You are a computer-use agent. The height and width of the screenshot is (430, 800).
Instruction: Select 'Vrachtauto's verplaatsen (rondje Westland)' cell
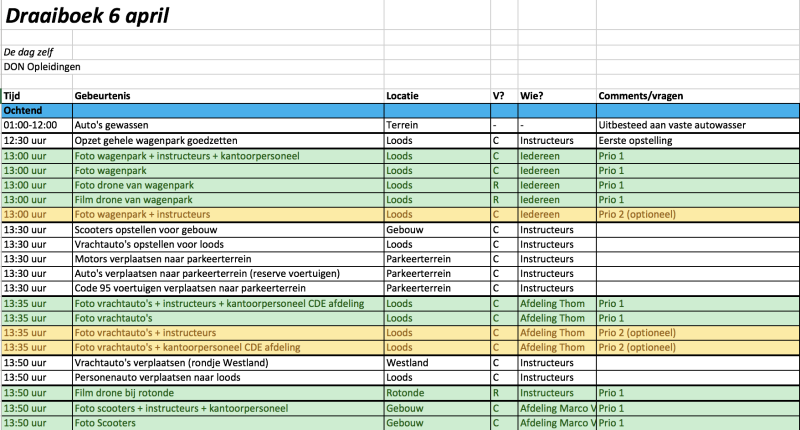228,363
